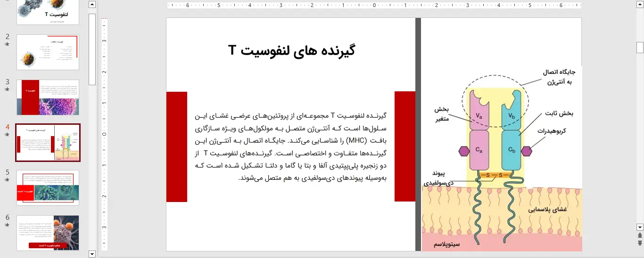This screenshot has height=258, width=644.
Task: Click the main editing area vertical scrollbar thumb
Action: tap(640, 48)
